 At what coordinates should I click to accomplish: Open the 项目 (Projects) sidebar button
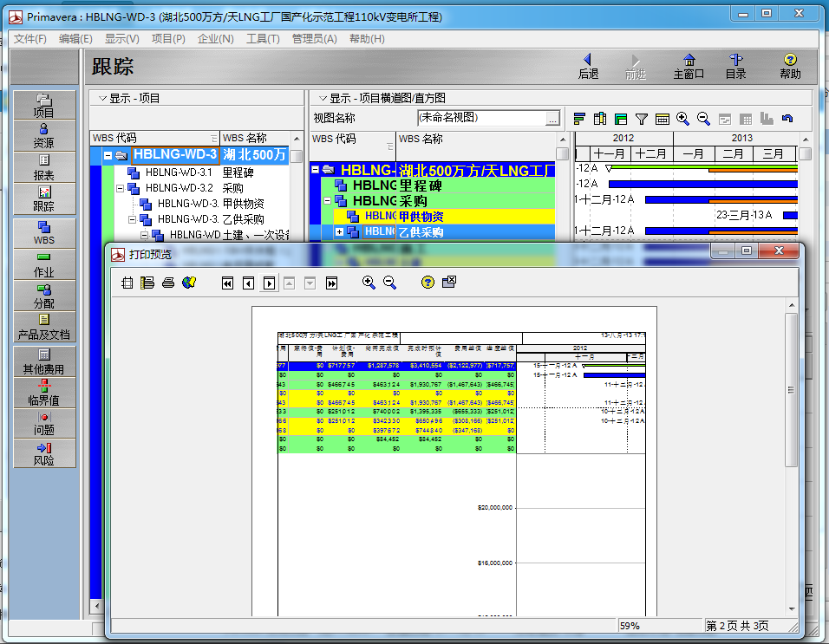tap(44, 105)
